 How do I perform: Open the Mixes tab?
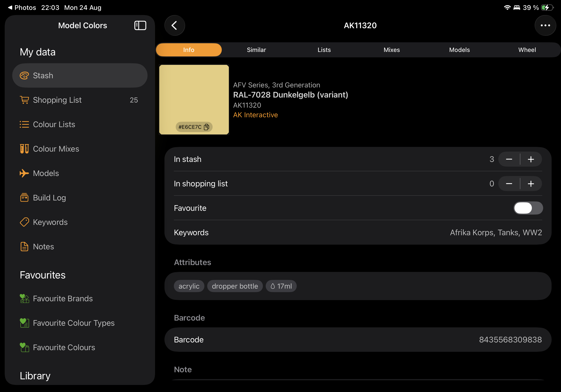(x=392, y=50)
